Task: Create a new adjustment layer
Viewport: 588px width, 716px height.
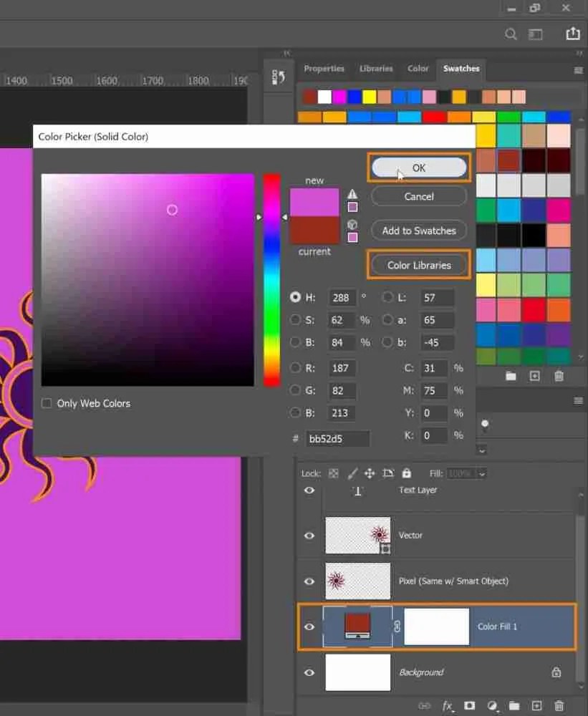Action: point(492,705)
